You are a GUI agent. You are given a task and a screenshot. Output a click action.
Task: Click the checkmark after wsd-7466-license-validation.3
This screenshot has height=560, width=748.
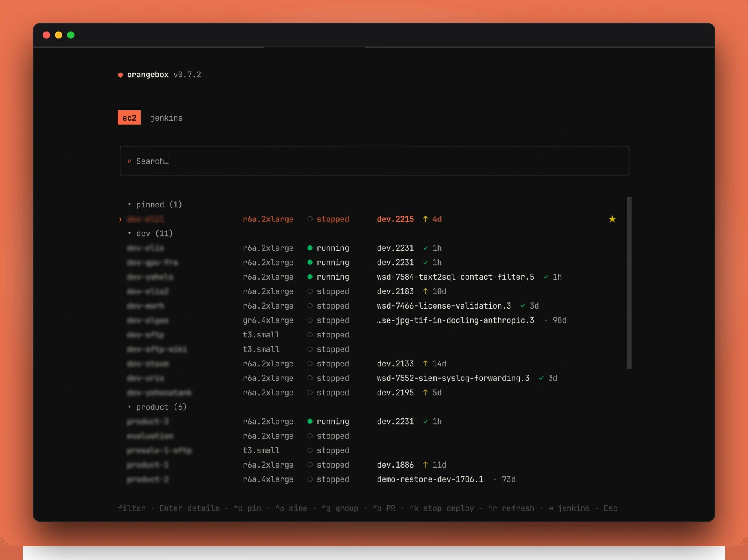[x=523, y=306]
